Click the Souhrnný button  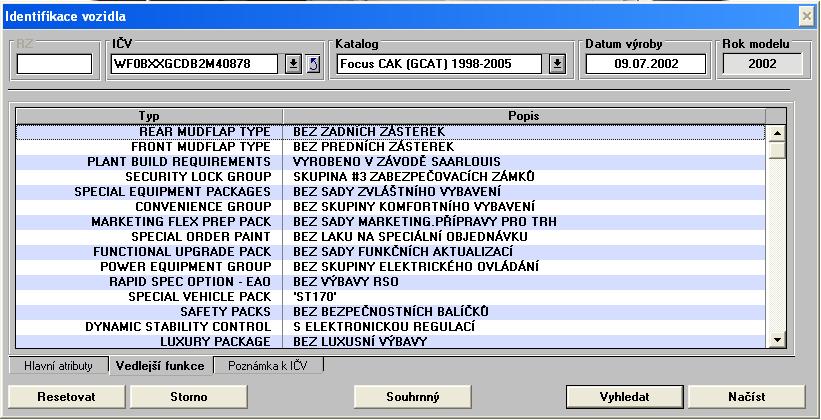coord(413,397)
